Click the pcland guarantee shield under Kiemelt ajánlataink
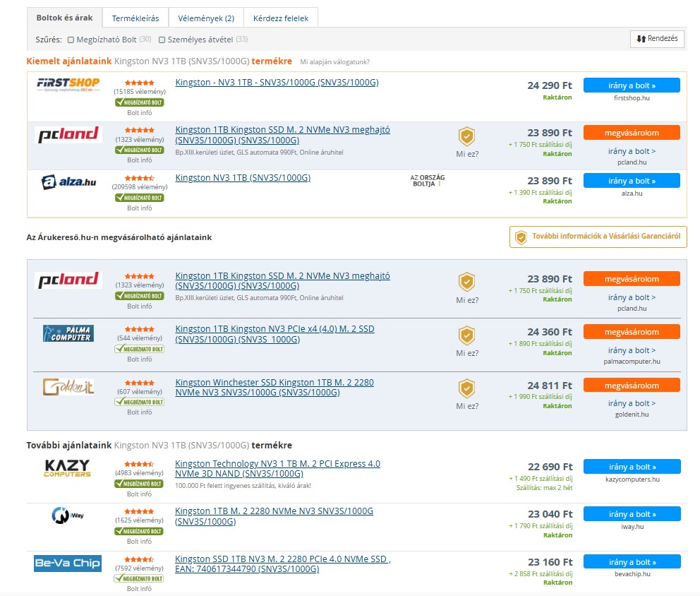700x596 pixels. (x=466, y=136)
